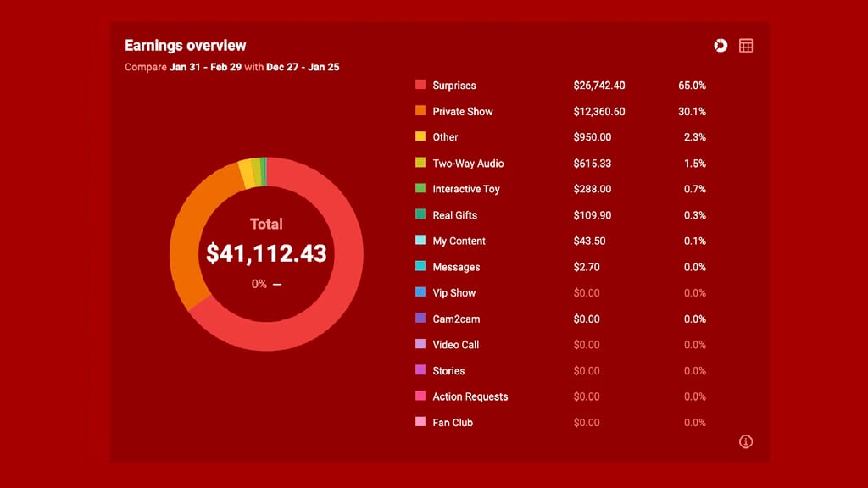Select the Stories legend label
The height and width of the screenshot is (488, 868).
[448, 371]
